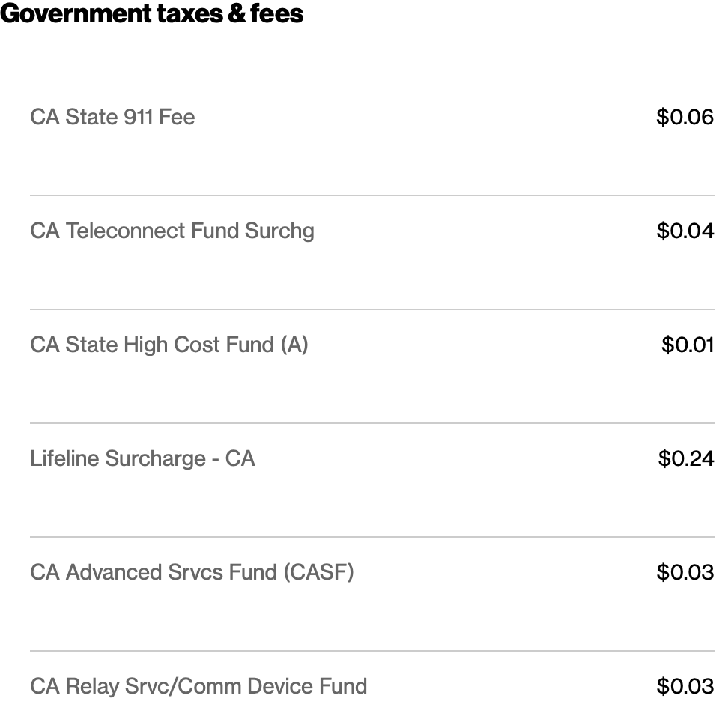
Task: Click the $0.06 amount for 911 Fee
Action: [x=685, y=117]
